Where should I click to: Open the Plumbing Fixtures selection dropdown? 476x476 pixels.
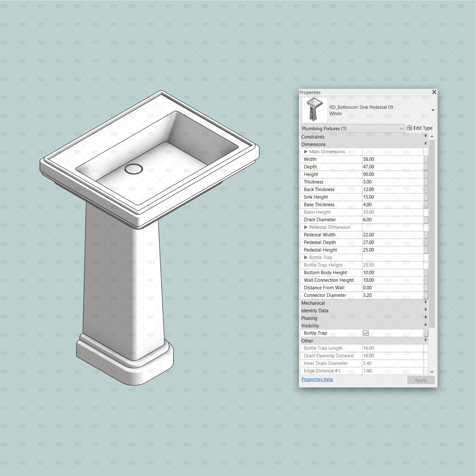pyautogui.click(x=402, y=128)
